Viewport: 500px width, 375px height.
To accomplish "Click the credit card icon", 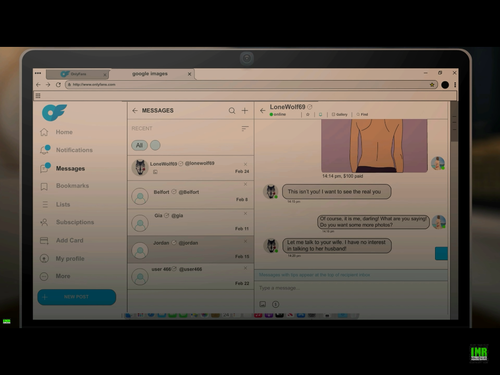I will click(44, 240).
